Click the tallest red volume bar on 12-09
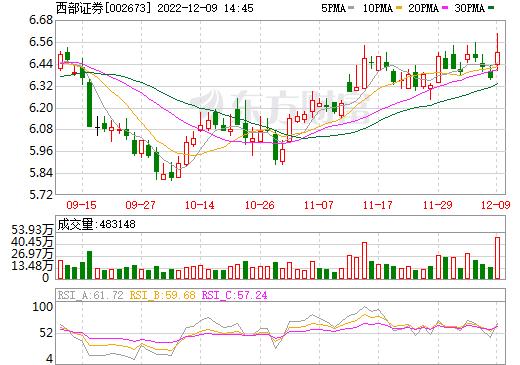This screenshot has width=520, height=365. tap(497, 258)
